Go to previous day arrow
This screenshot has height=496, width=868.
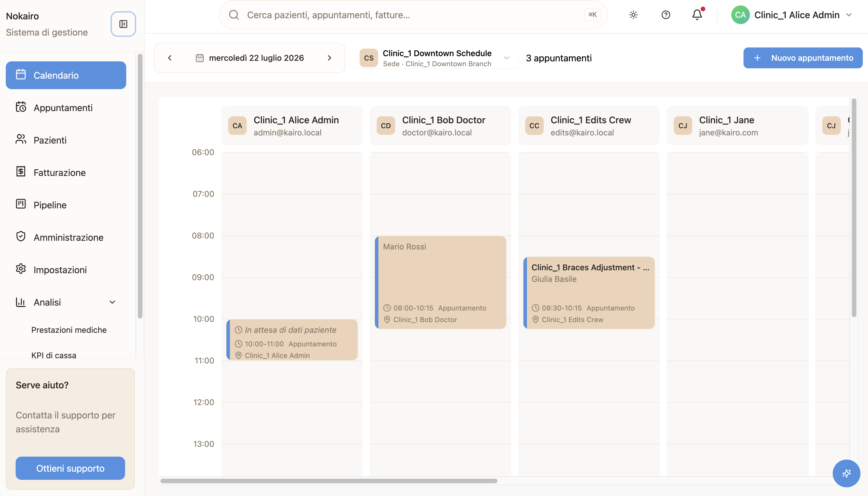point(170,58)
